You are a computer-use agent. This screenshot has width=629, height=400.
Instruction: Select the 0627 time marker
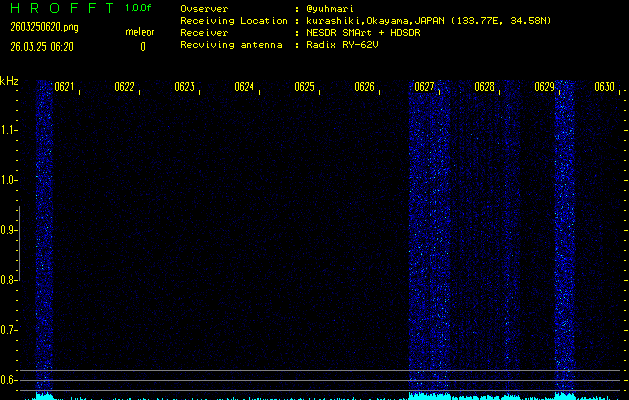coord(424,87)
